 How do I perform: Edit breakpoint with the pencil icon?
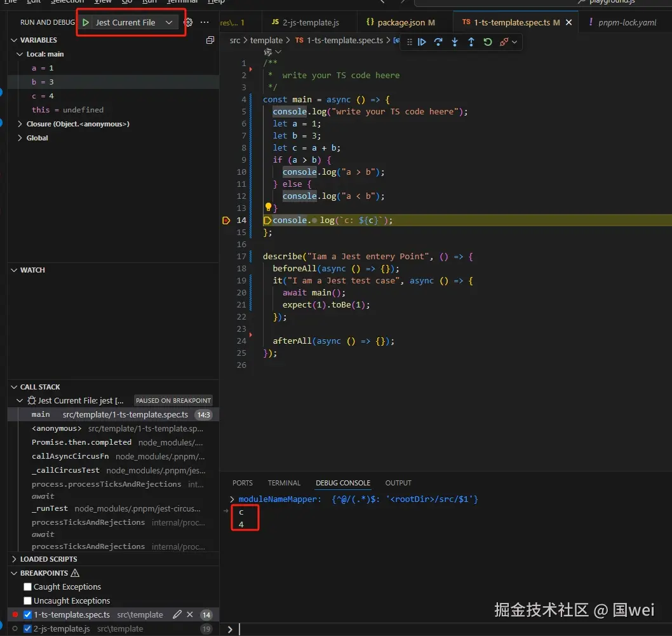[x=178, y=614]
